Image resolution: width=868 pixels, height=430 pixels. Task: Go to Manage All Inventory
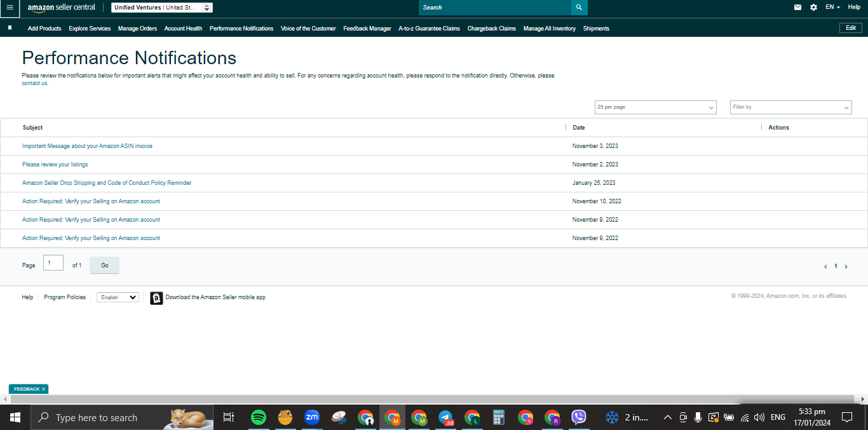pos(550,29)
